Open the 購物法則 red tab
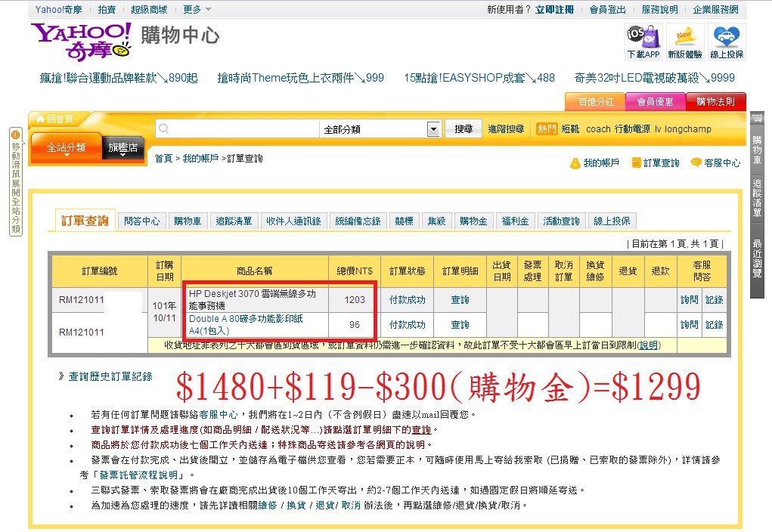The image size is (772, 532). (x=715, y=102)
